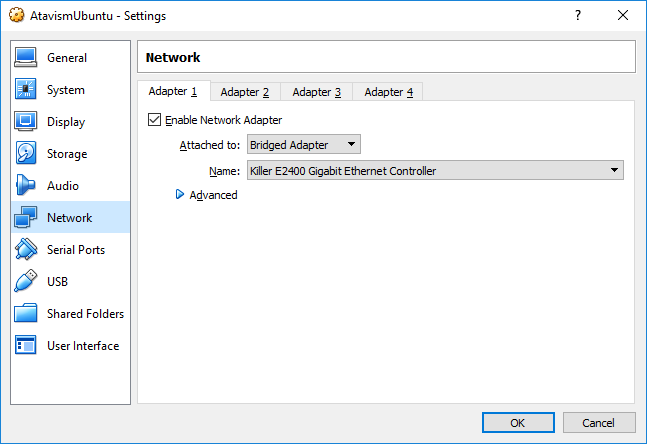The height and width of the screenshot is (444, 647).
Task: Open Audio speaker icon
Action: click(26, 186)
